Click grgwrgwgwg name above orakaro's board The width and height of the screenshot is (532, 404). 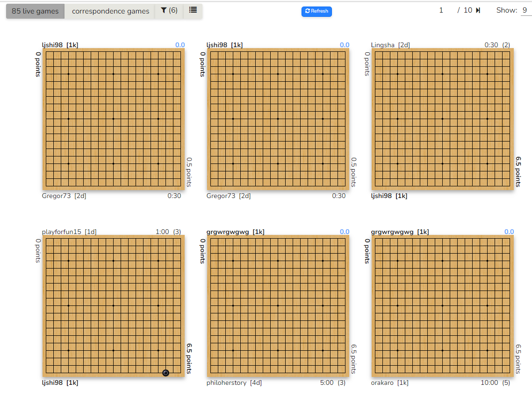400,232
